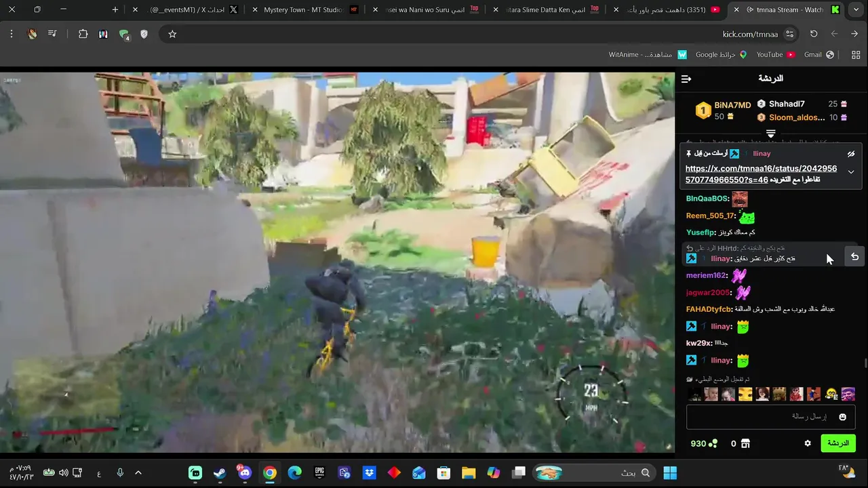Close the tmnaa Stream tab
Viewport: 868px width, 488px height.
pos(736,9)
